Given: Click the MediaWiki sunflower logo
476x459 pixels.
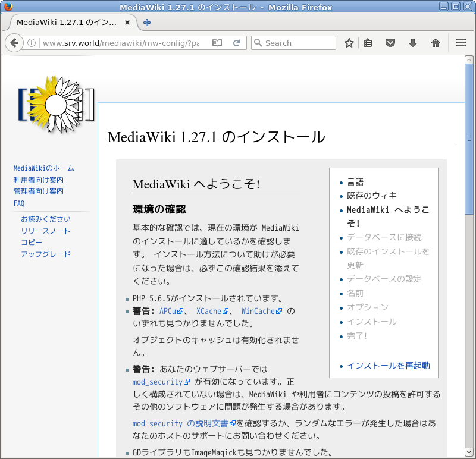Looking at the screenshot, I should (57, 104).
